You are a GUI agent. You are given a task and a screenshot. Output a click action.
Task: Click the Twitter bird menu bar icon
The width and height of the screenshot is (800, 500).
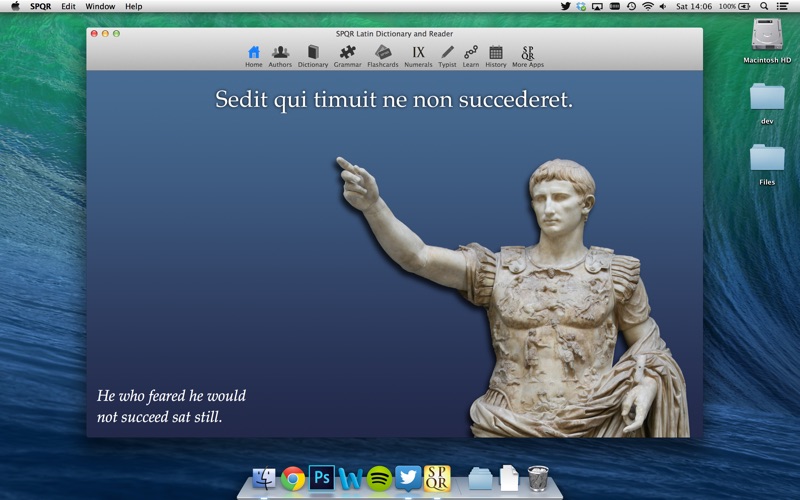565,6
